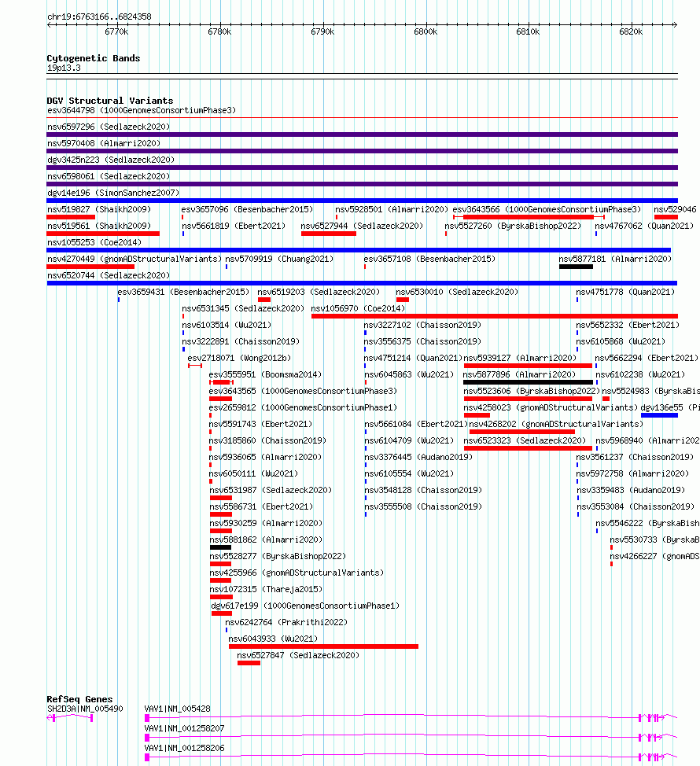
Task: Click the 6790k ruler position
Action: pos(323,31)
